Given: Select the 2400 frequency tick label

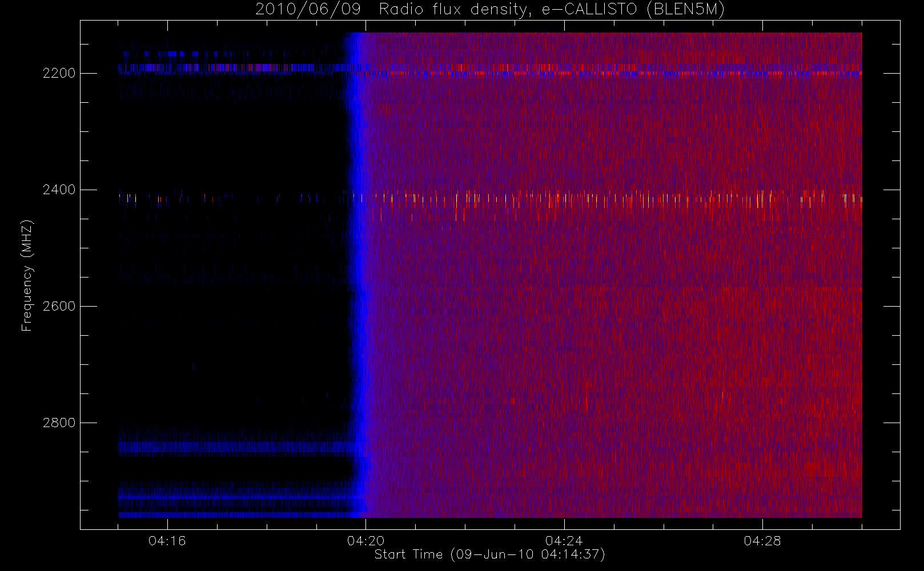Looking at the screenshot, I should click(59, 190).
